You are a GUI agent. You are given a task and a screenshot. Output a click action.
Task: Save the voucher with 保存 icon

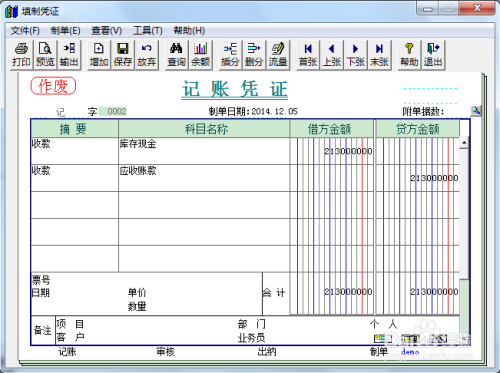[123, 55]
